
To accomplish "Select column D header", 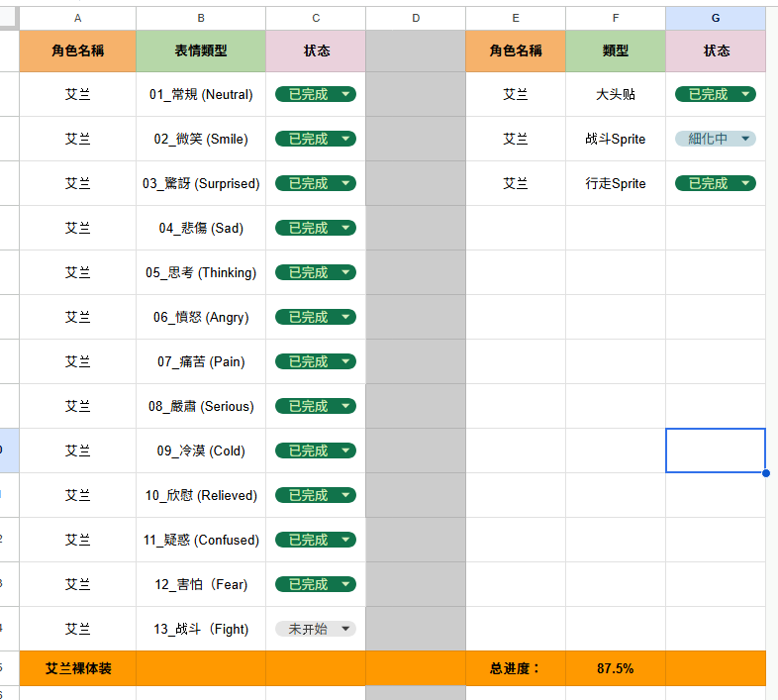I will [416, 19].
